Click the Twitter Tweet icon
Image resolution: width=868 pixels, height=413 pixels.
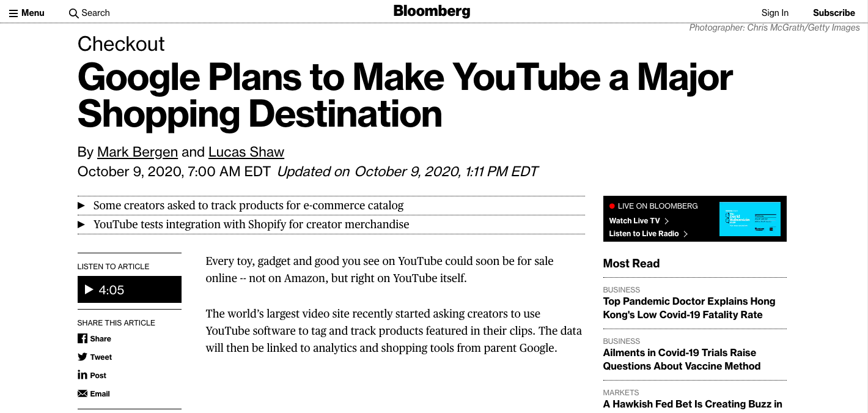83,357
